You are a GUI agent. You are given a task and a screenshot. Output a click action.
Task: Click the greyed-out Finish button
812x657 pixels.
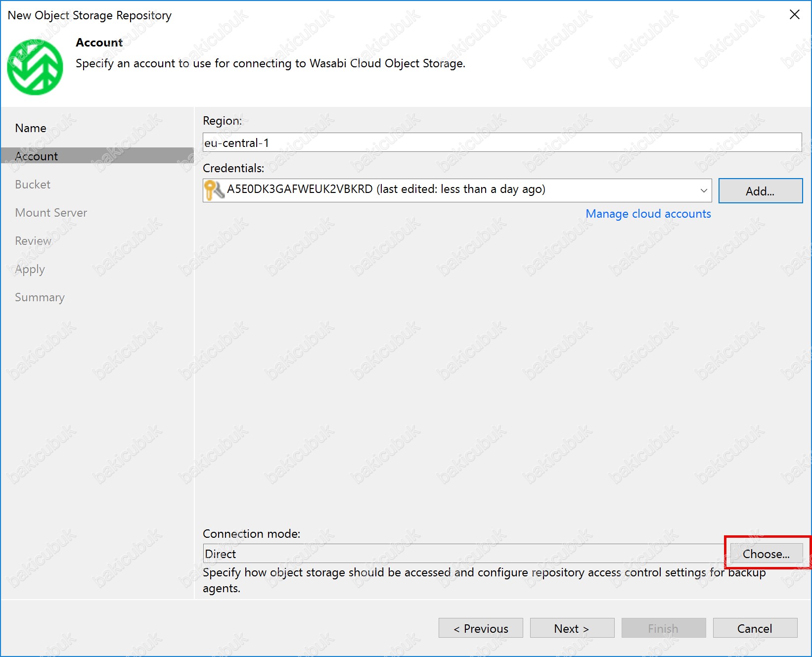[663, 628]
